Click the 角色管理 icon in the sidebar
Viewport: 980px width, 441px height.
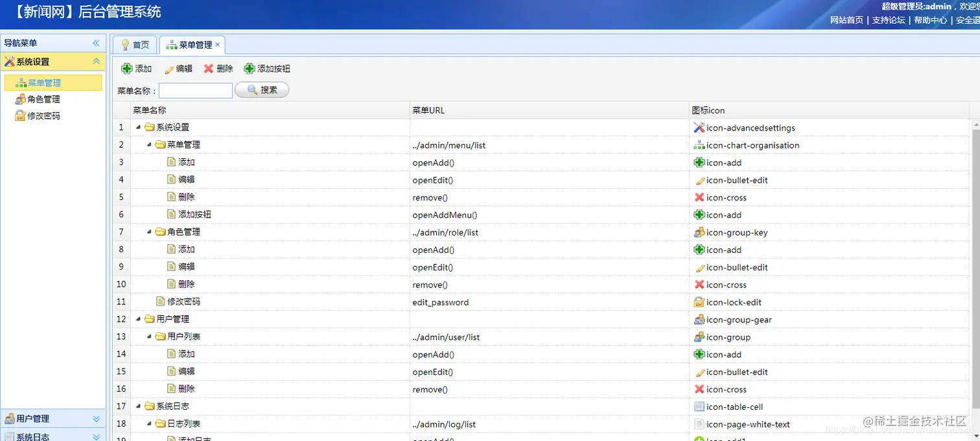tap(21, 99)
